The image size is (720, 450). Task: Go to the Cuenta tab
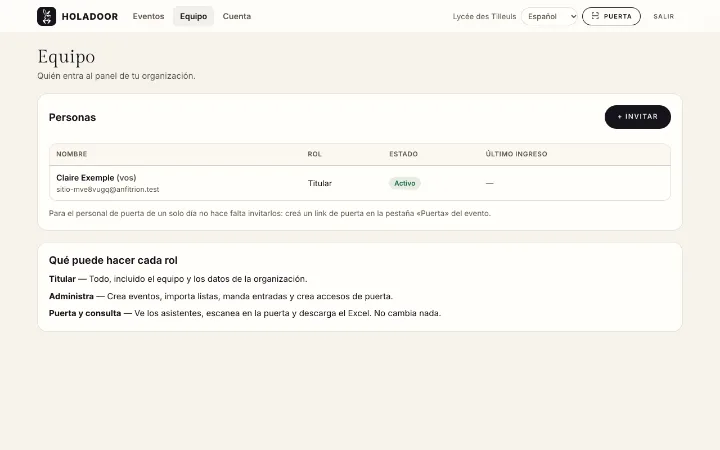[x=236, y=16]
